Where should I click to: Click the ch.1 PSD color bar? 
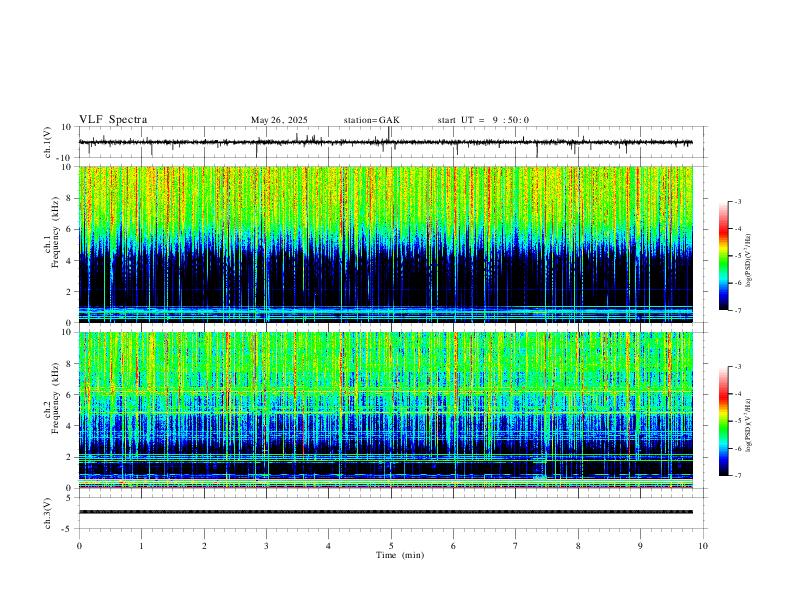click(x=723, y=256)
